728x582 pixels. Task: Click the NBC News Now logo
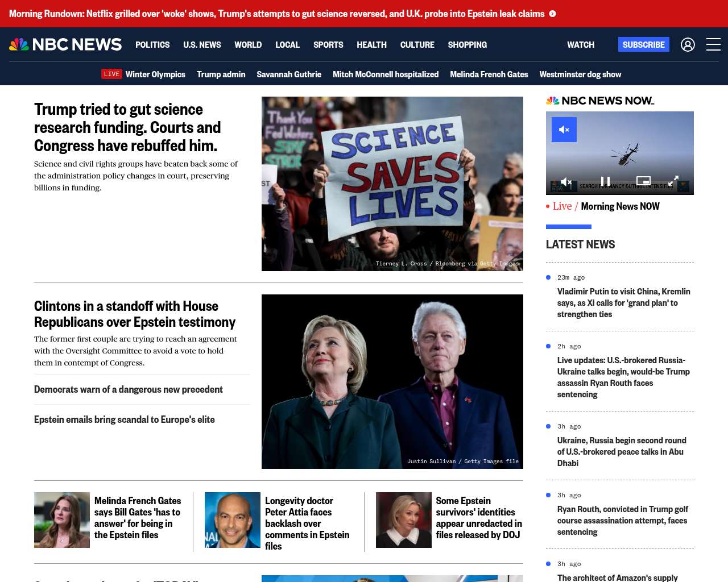[x=600, y=101]
